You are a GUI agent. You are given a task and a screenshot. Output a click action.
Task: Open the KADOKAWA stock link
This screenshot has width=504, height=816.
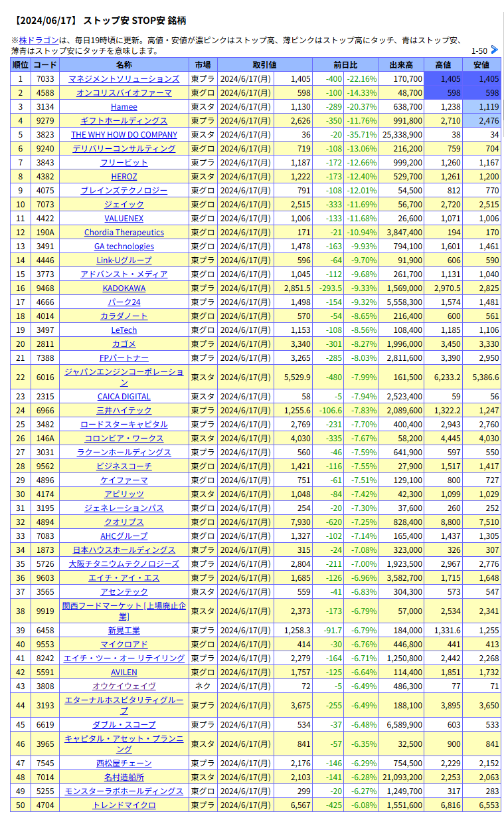(x=124, y=288)
